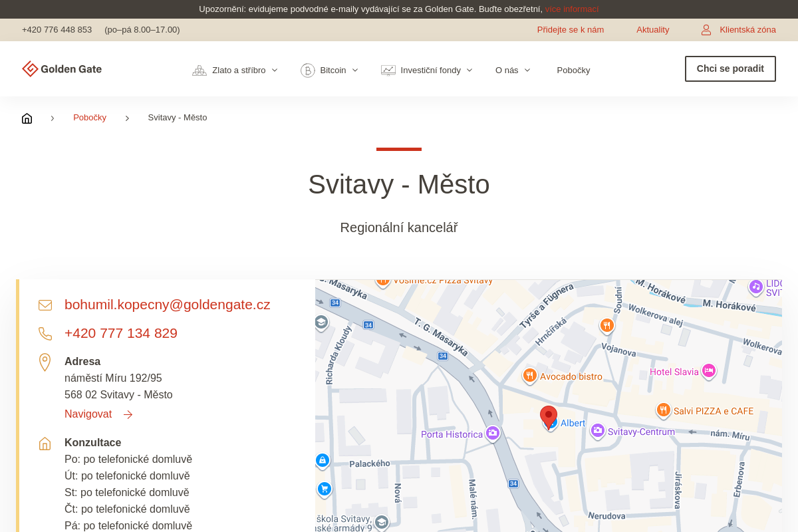This screenshot has width=798, height=532.
Task: Click Salvi PIZZA e CAFE marker
Action: (x=663, y=410)
